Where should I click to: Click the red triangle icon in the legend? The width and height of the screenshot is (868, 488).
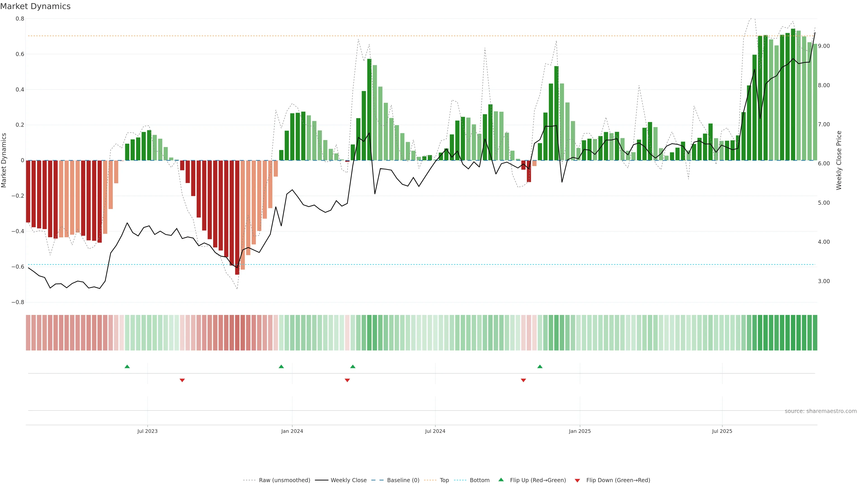577,481
